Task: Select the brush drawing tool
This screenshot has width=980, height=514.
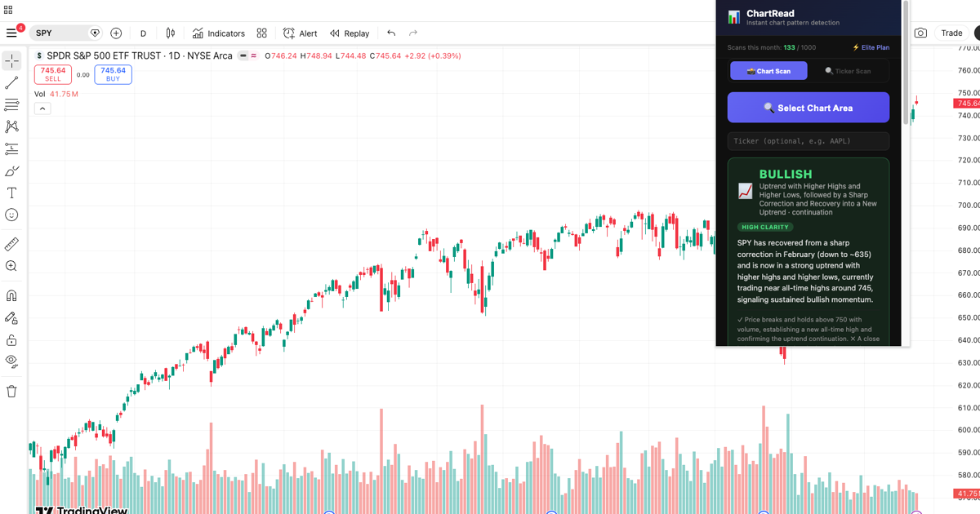Action: click(x=11, y=171)
